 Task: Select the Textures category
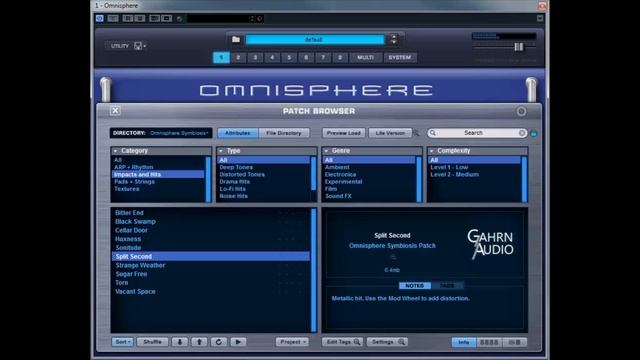[127, 189]
